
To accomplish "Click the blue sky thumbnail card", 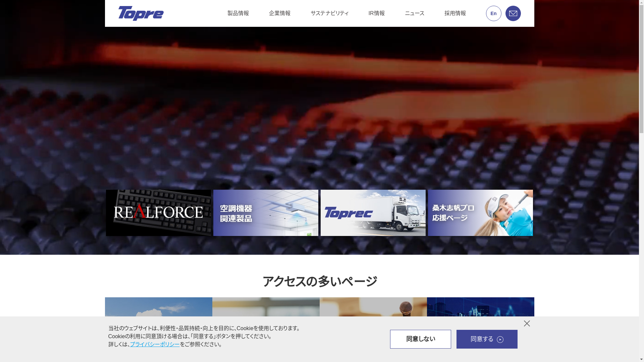I will (158, 307).
